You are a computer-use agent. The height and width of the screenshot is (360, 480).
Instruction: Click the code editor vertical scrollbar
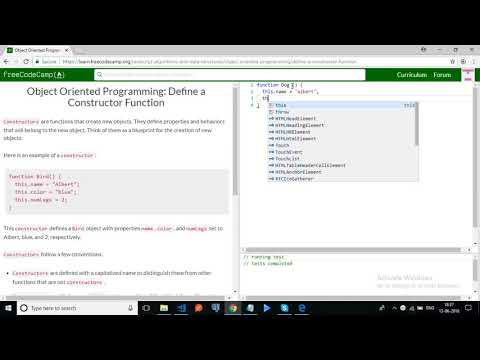tap(476, 157)
